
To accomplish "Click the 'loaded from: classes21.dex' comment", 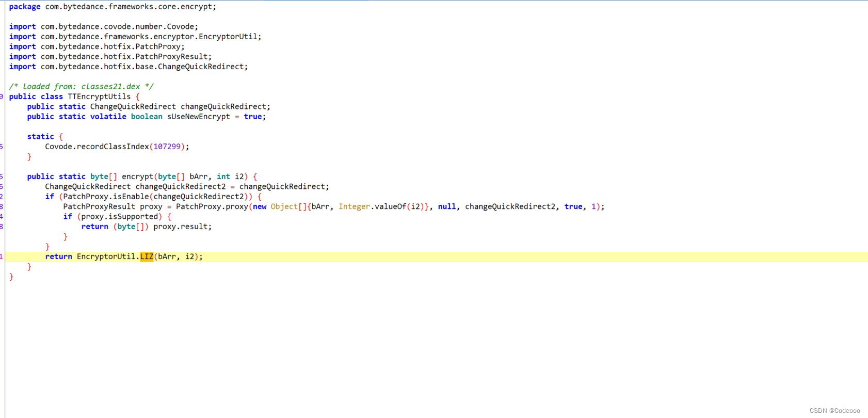I will (81, 87).
